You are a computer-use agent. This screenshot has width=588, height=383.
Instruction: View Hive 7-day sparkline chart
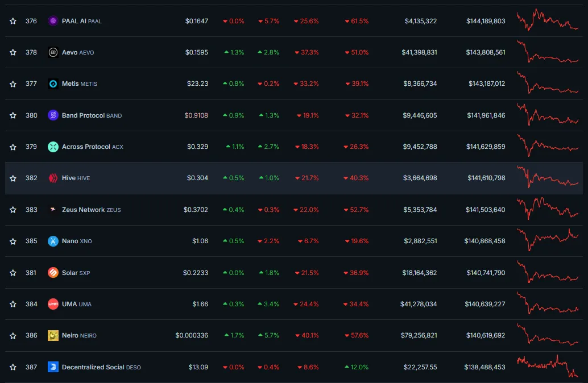pos(548,177)
